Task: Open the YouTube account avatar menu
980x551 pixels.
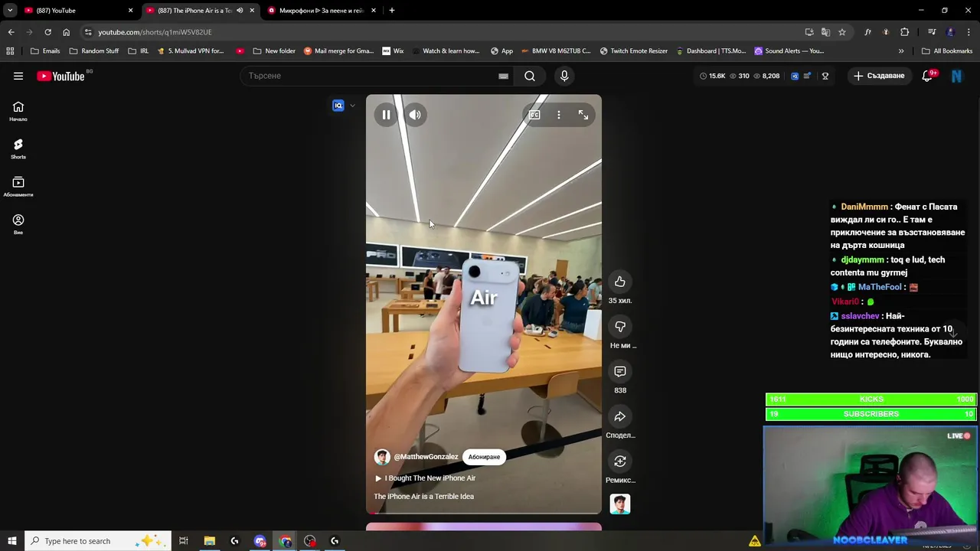Action: tap(956, 76)
